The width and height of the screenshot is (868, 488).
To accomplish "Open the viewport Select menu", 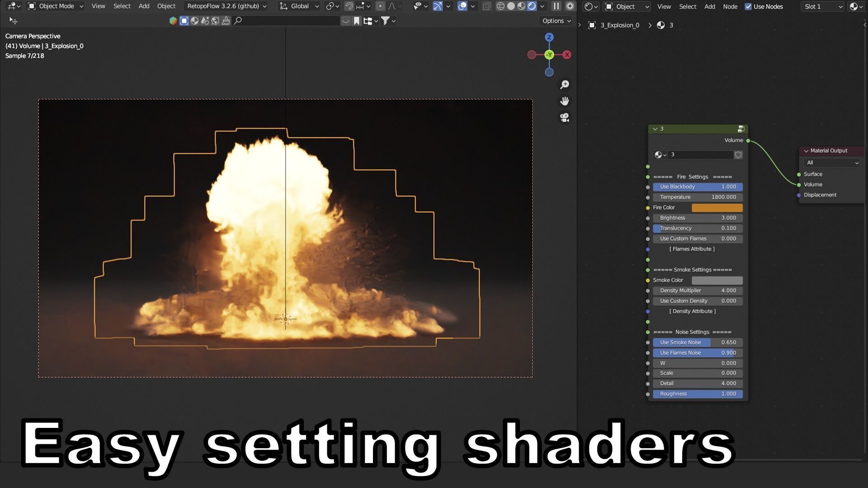I will (122, 6).
